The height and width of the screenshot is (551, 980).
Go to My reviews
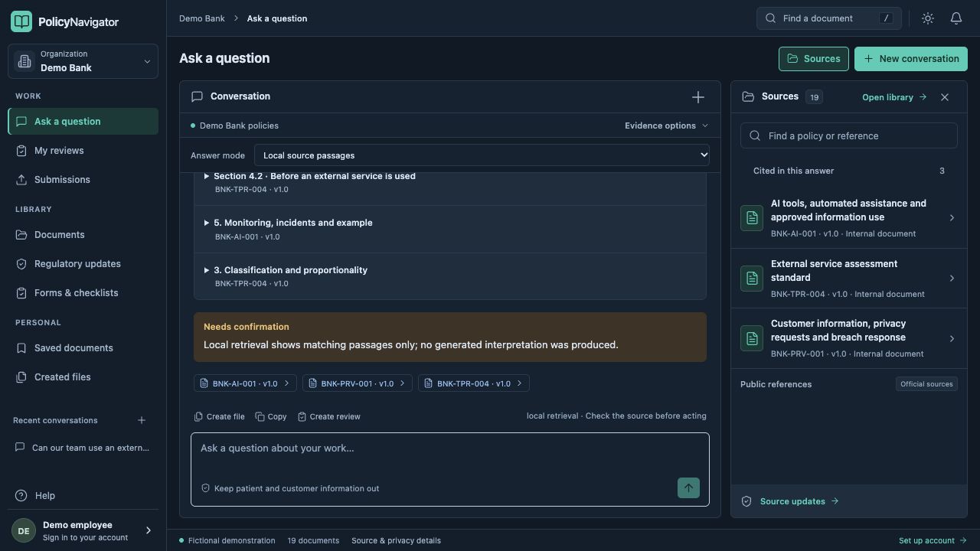coord(83,151)
